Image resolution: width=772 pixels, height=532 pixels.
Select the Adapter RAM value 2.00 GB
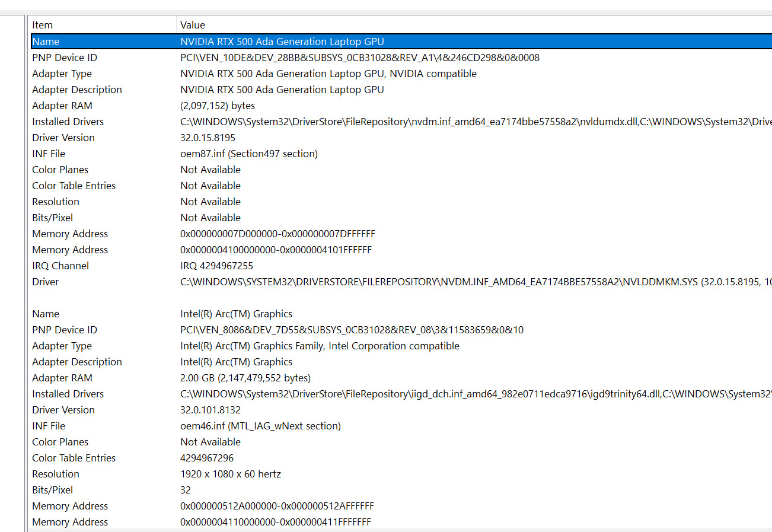pos(245,378)
